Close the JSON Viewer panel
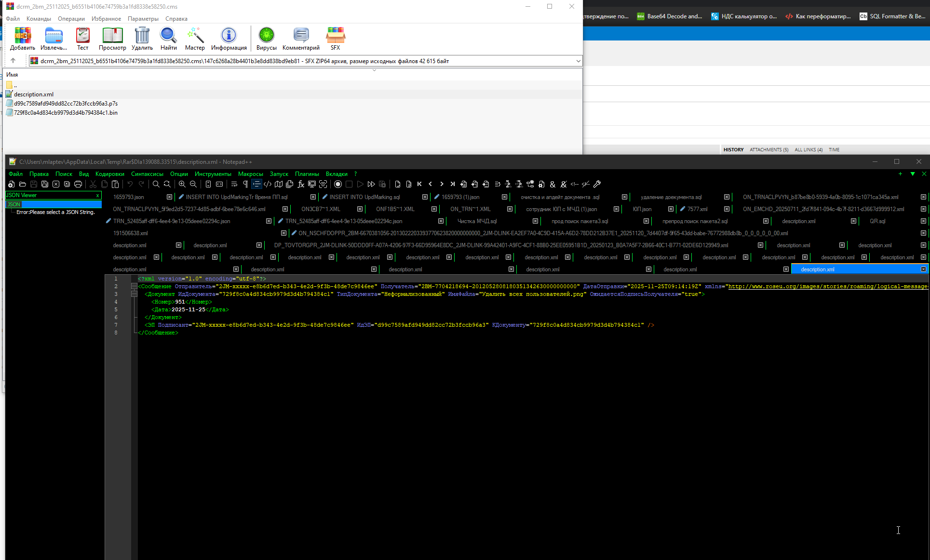 [97, 195]
